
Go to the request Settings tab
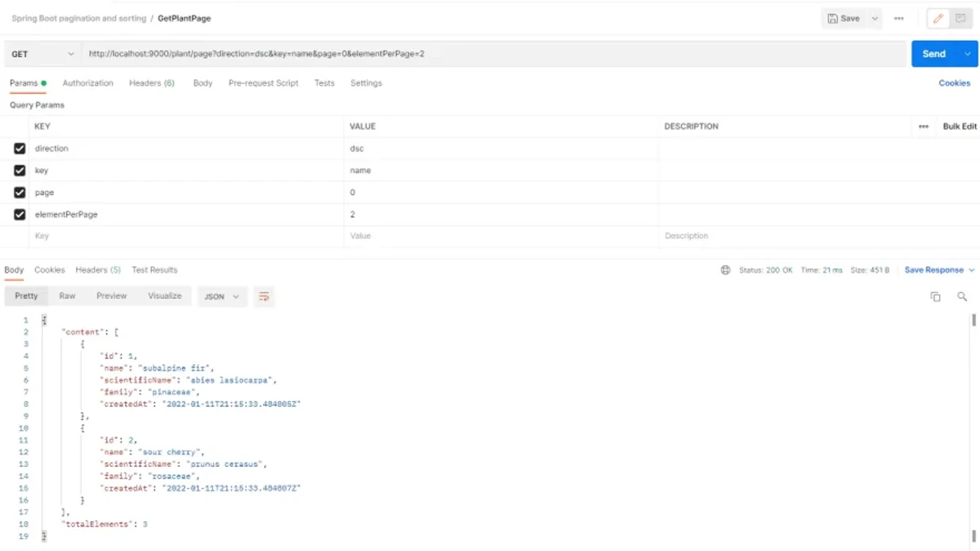point(366,83)
